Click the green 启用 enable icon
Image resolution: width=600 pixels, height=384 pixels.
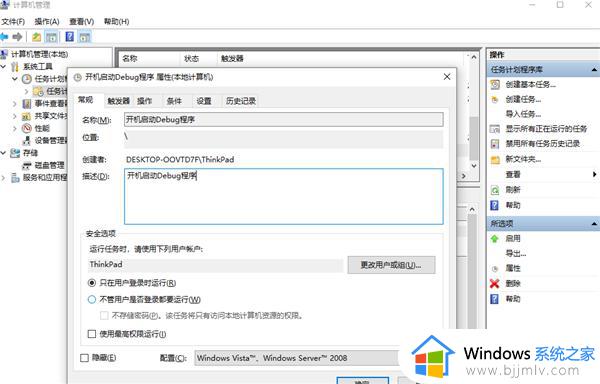[494, 239]
